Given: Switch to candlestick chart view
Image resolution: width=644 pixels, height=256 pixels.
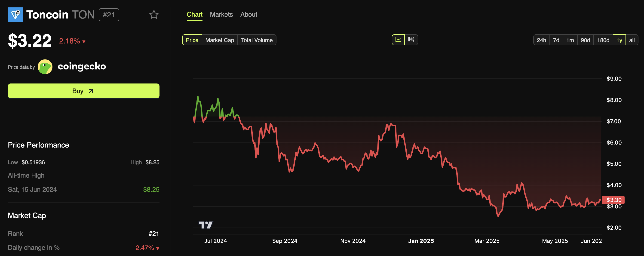Looking at the screenshot, I should point(411,40).
